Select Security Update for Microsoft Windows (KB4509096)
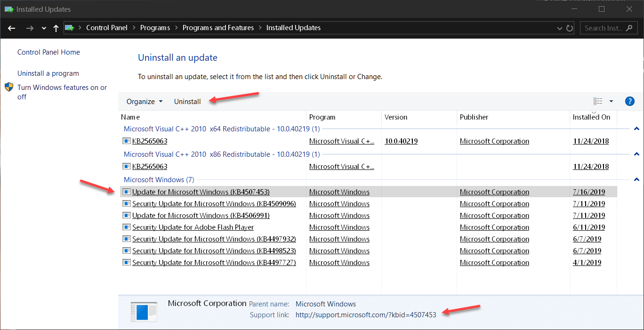Viewport: 644px width, 330px height. 214,203
